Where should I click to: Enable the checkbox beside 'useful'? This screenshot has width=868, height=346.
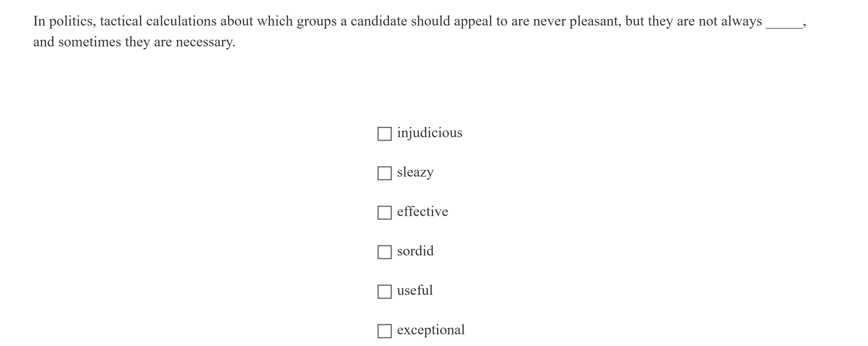385,291
